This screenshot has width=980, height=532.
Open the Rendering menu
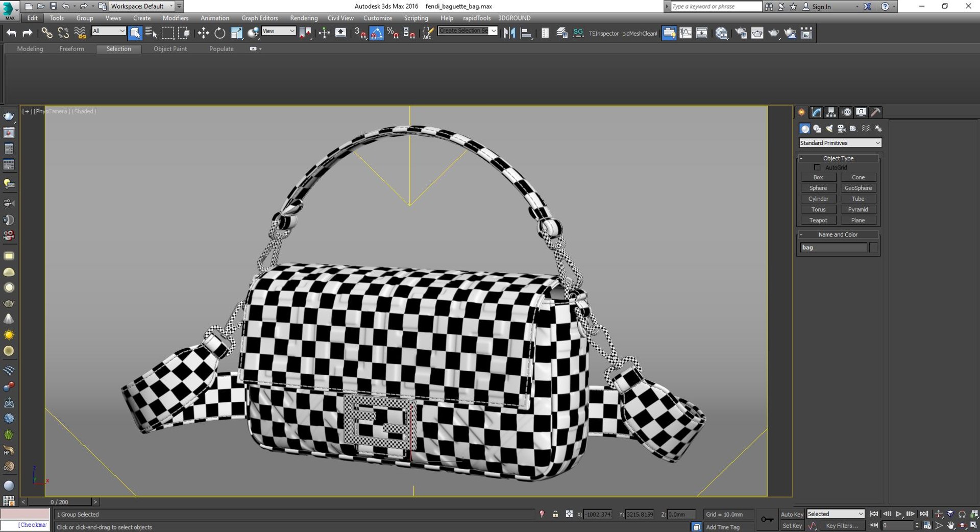click(x=304, y=18)
